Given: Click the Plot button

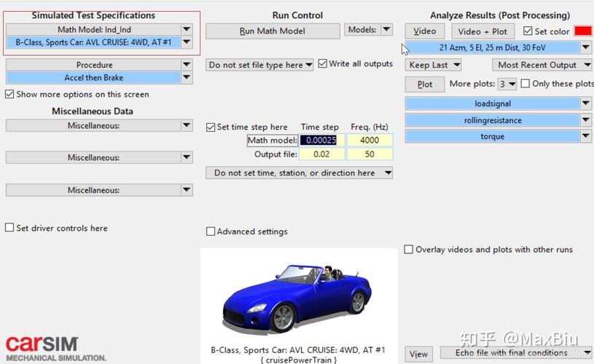Looking at the screenshot, I should [x=425, y=84].
